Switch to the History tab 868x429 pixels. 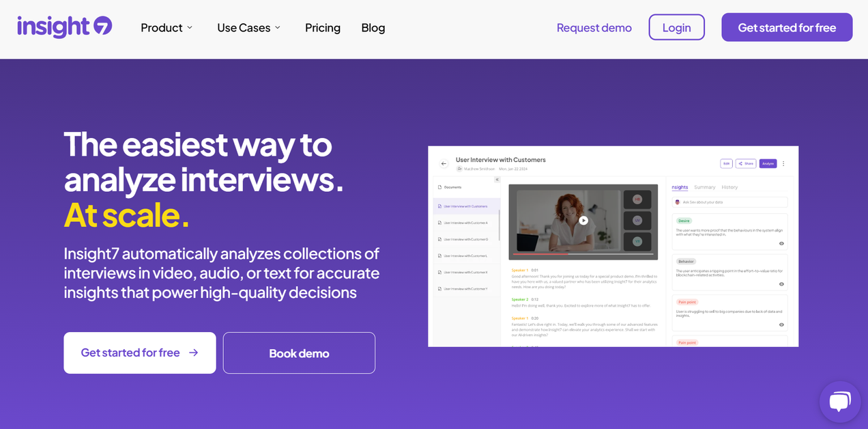[x=729, y=187]
